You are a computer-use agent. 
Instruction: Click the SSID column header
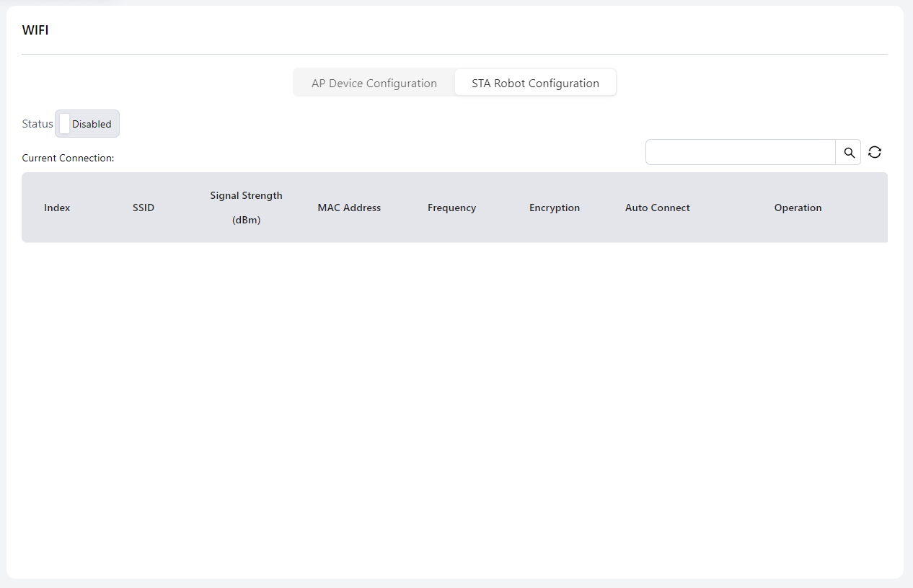pos(144,208)
